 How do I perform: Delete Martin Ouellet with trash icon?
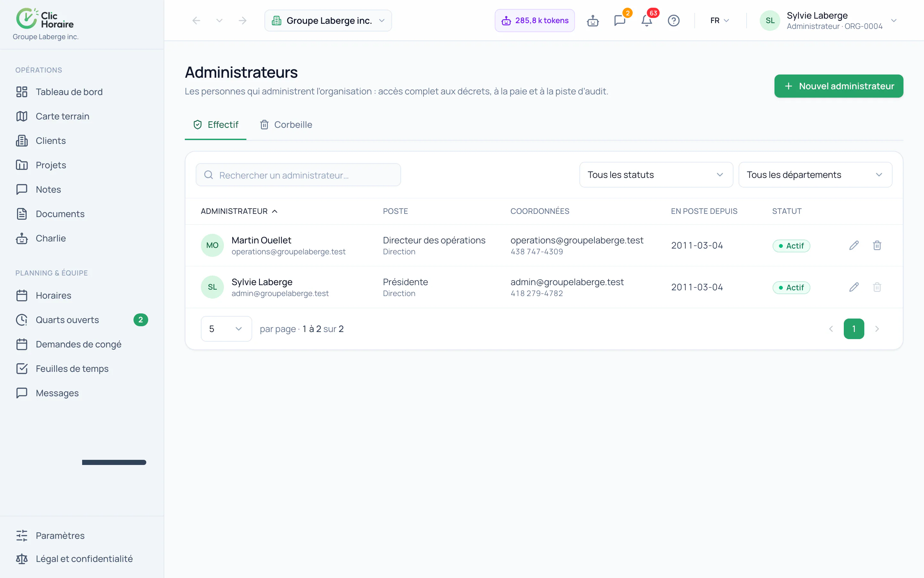(x=877, y=245)
